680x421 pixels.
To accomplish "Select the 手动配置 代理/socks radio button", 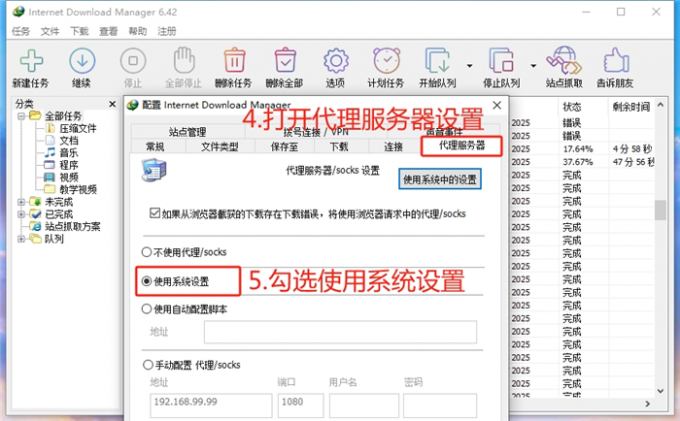I will (147, 365).
